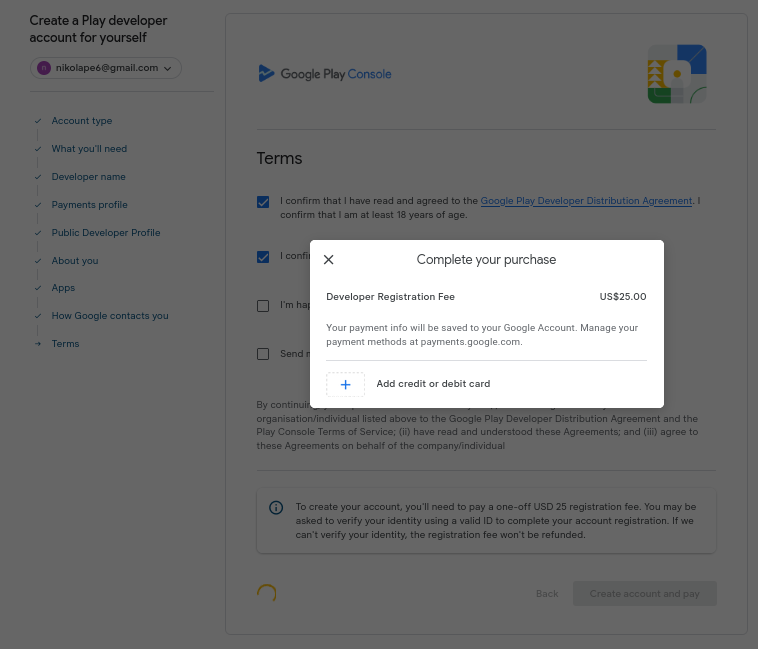Go to Account type step
The height and width of the screenshot is (649, 758).
point(82,121)
